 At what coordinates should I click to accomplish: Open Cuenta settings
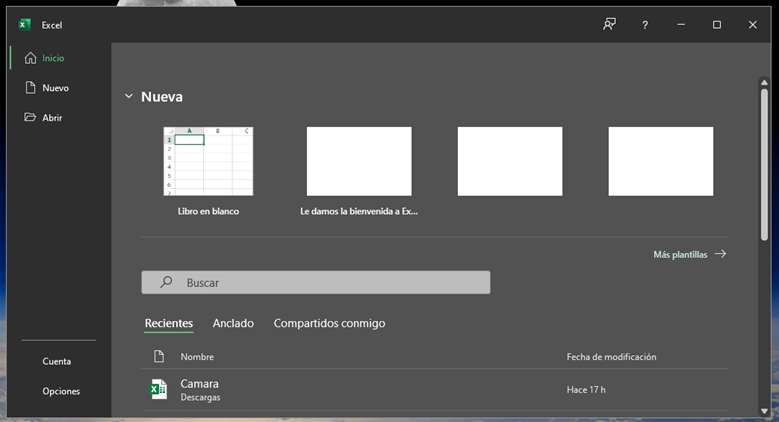[x=57, y=361]
